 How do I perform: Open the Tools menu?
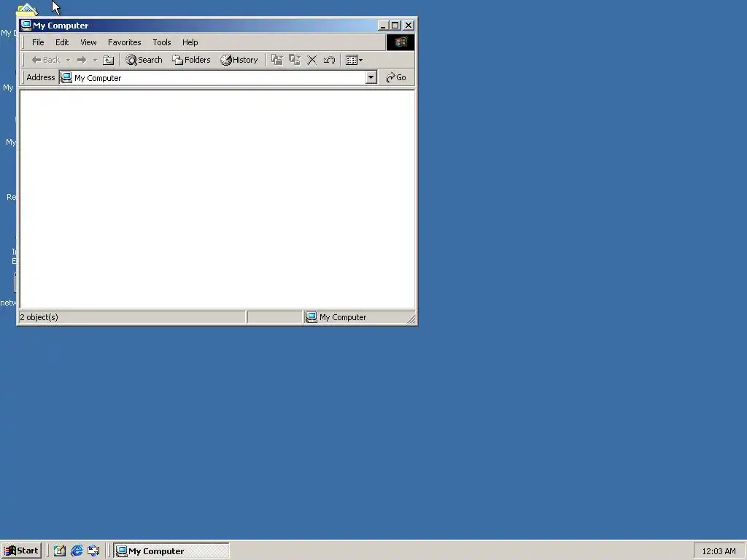[161, 42]
